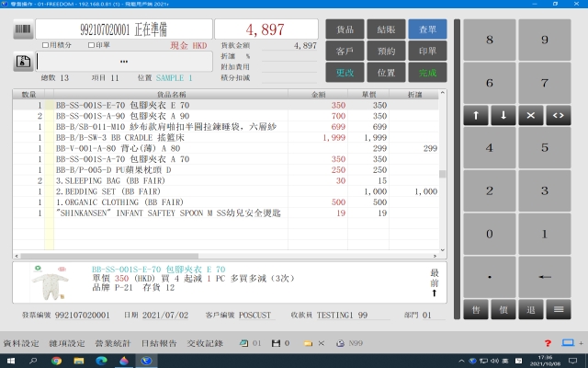Click the blue 查單 button

[x=427, y=29]
